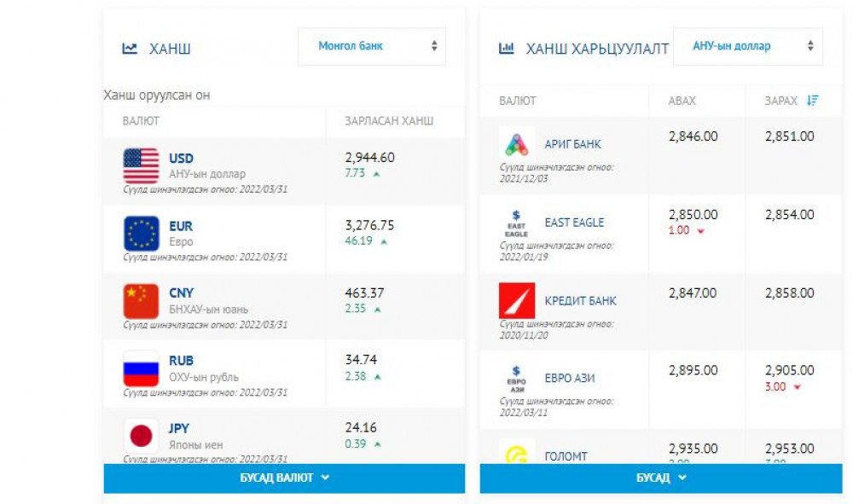Click the CNY currency code link
This screenshot has width=853, height=504.
click(181, 293)
